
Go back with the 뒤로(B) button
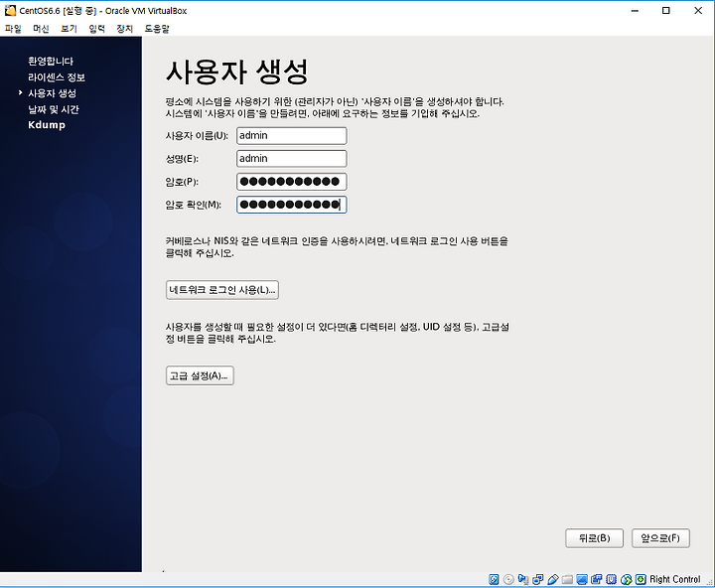pyautogui.click(x=594, y=538)
